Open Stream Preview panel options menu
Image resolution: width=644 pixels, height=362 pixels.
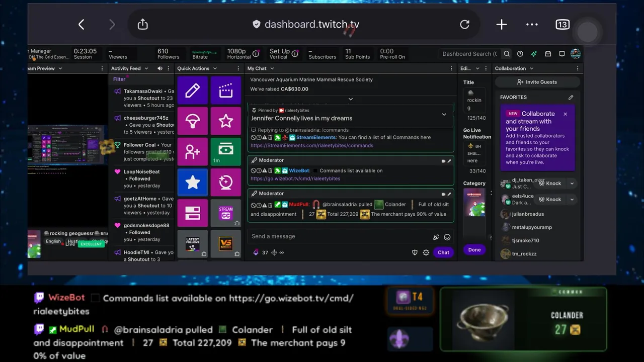coord(103,68)
